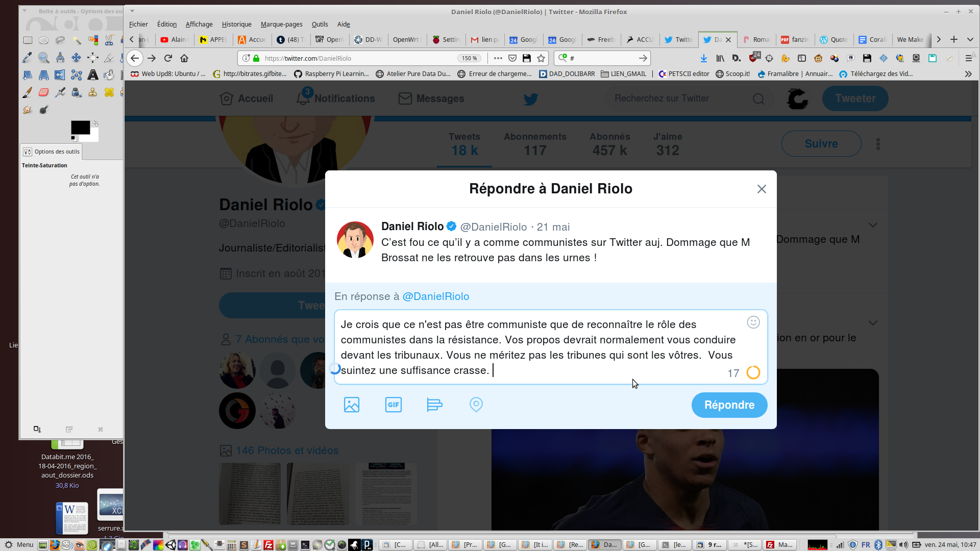Select the GIMP Eraser tool

[44, 92]
